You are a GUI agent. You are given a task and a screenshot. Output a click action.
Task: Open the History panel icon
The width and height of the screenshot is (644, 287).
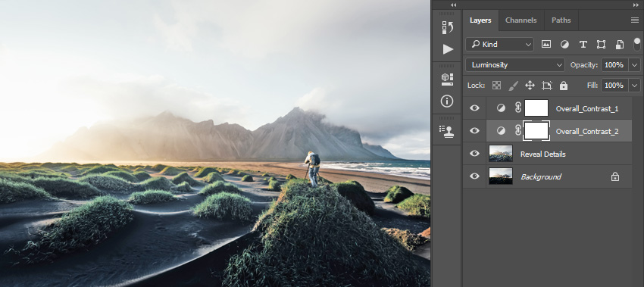447,27
